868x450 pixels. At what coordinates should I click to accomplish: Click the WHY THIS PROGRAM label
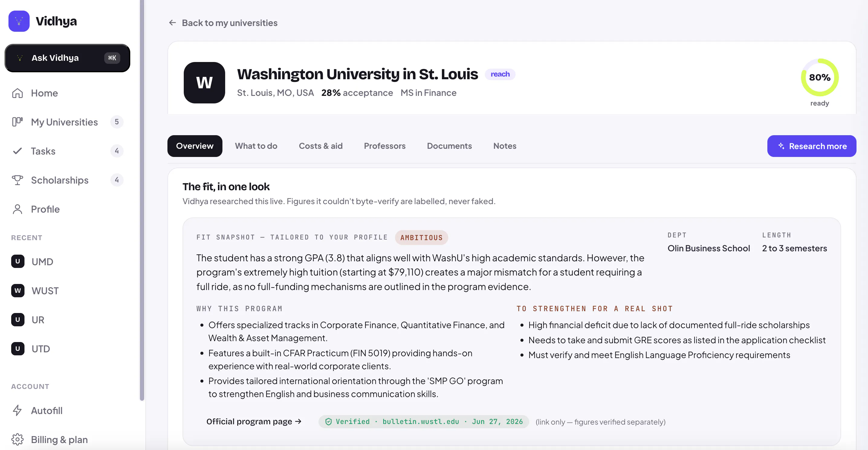239,308
